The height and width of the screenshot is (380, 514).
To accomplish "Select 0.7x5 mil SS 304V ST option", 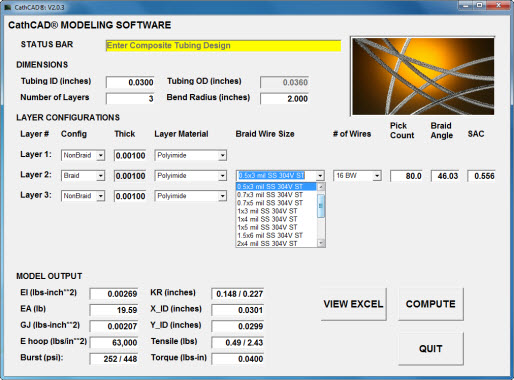I will [x=276, y=203].
